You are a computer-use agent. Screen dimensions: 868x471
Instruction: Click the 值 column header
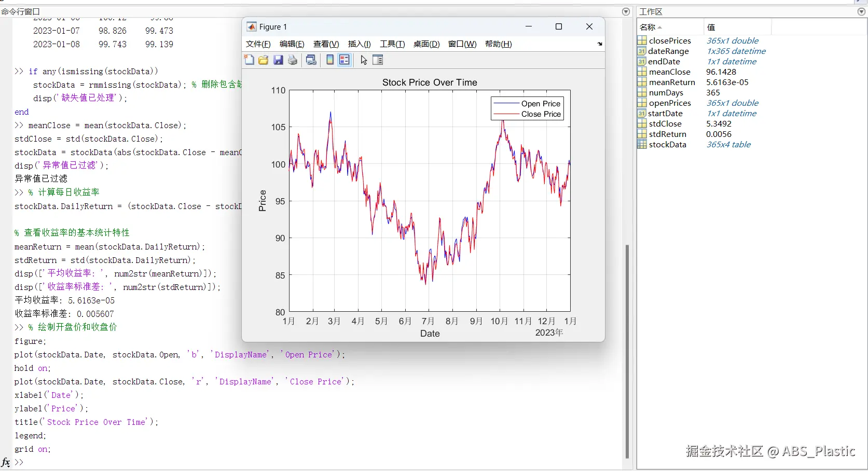tap(711, 27)
